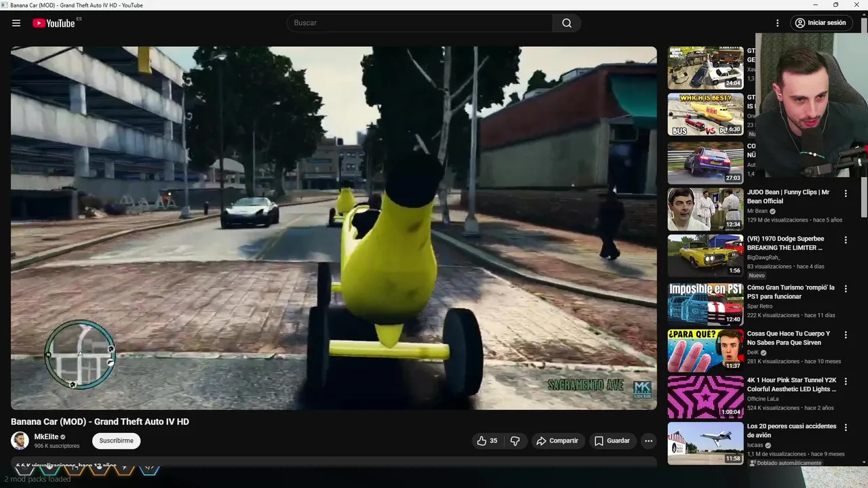Click the Banana Car video player

click(x=334, y=228)
